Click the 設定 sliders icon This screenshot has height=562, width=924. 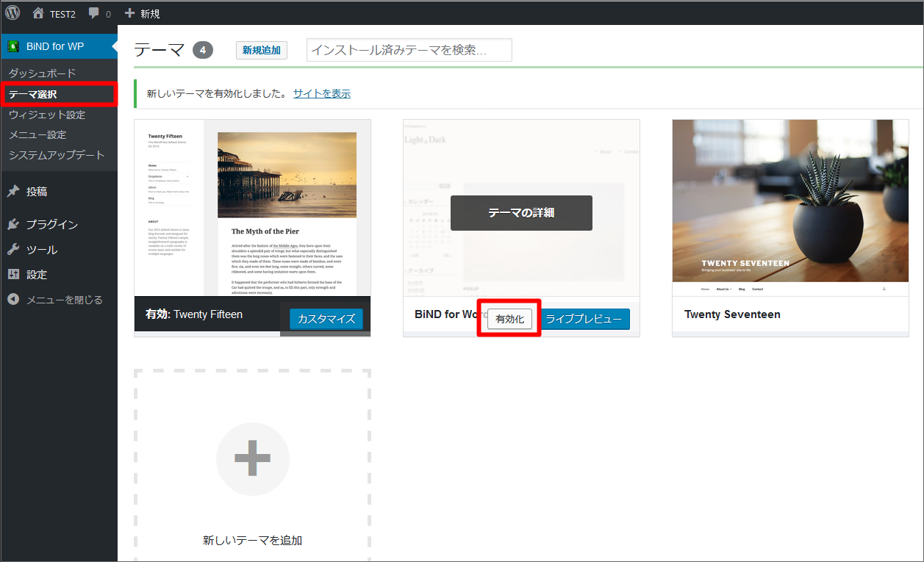[x=13, y=275]
